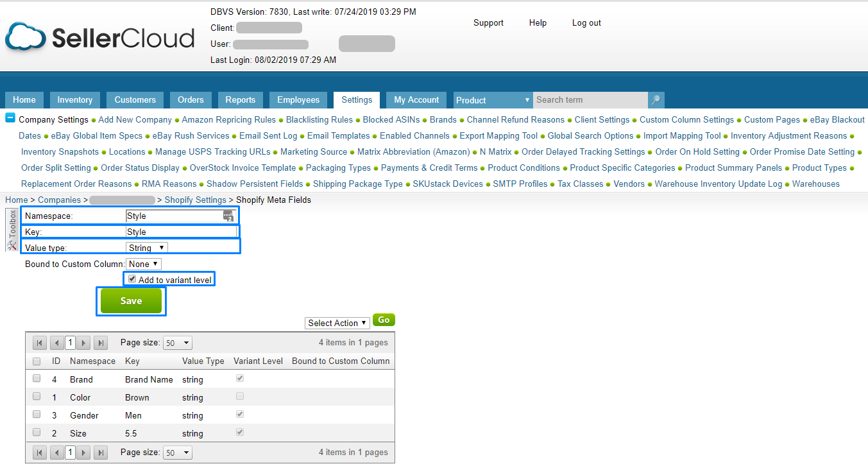This screenshot has height=466, width=868.
Task: Check the Color row checkbox
Action: point(37,397)
